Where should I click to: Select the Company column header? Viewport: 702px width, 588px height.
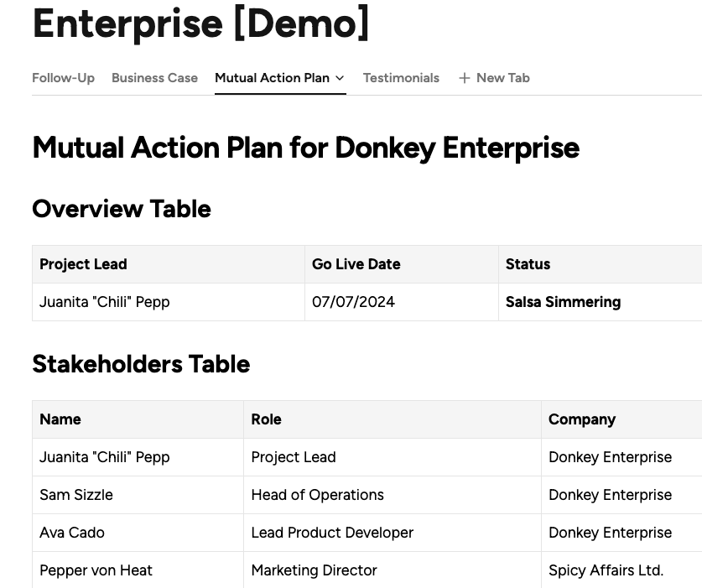[x=581, y=419]
